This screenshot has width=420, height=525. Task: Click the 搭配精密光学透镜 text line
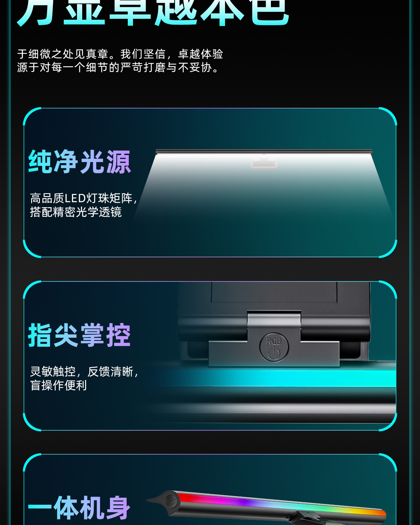click(76, 212)
